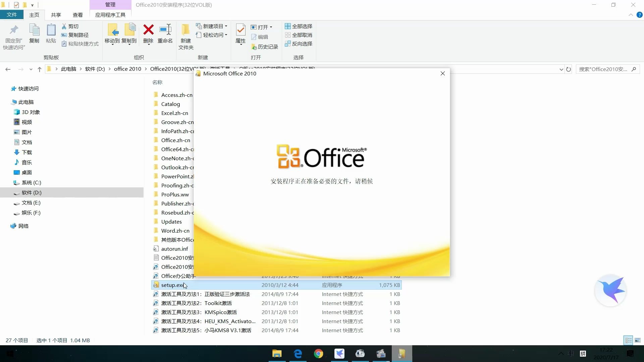Viewport: 644px width, 362px height.
Task: Click the 名称 (Name) column header
Action: click(x=157, y=82)
